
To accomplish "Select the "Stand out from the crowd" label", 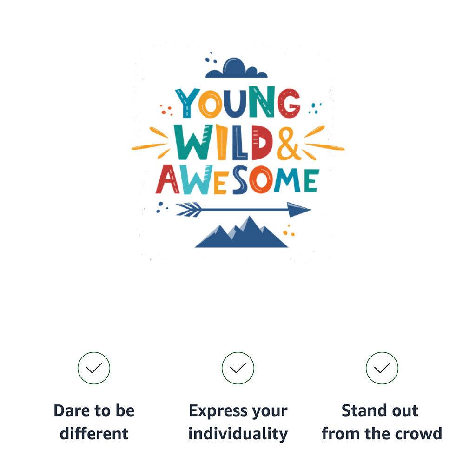I will (x=382, y=422).
